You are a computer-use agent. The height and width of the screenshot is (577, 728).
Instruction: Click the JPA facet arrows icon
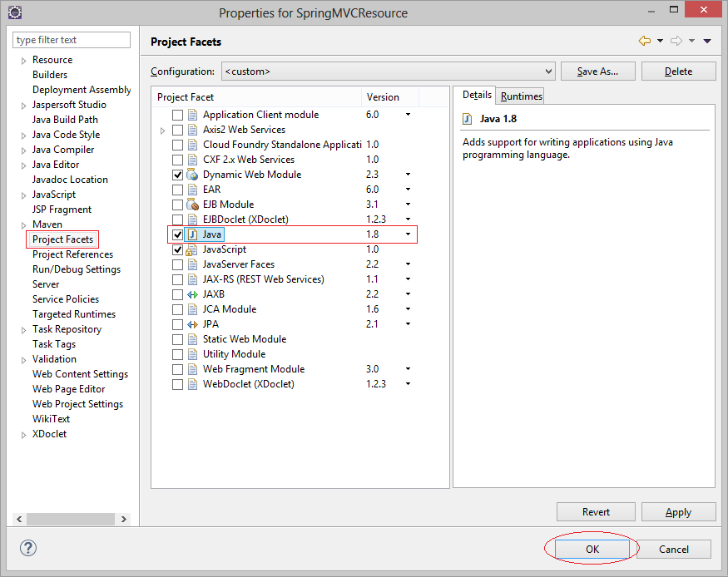pos(192,324)
